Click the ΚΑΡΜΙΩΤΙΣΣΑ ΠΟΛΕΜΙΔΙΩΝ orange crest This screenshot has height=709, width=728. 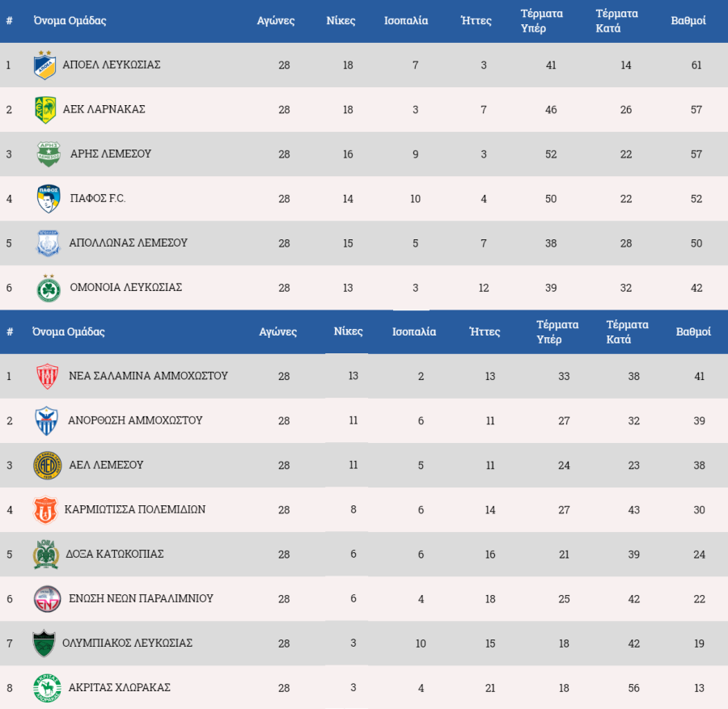tap(45, 510)
